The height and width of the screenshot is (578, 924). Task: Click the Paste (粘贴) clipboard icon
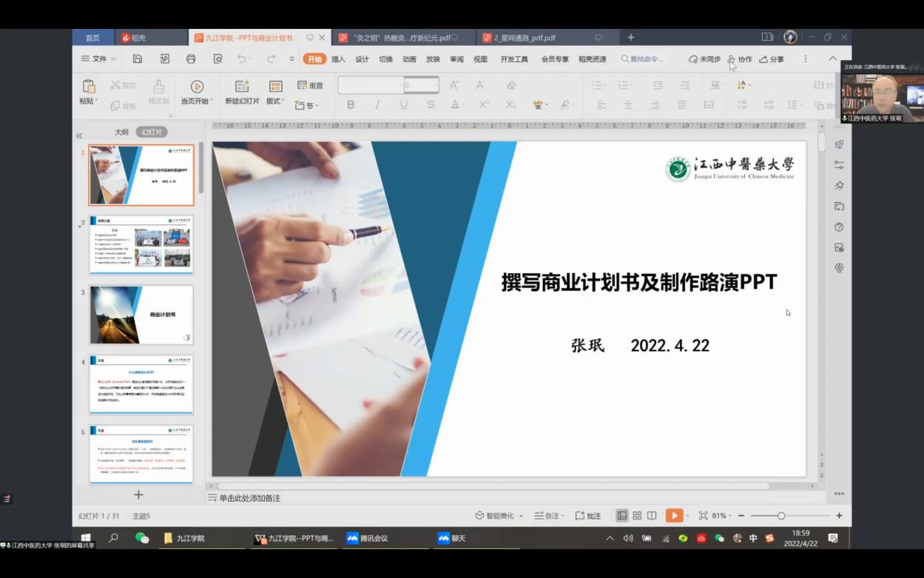tap(89, 87)
